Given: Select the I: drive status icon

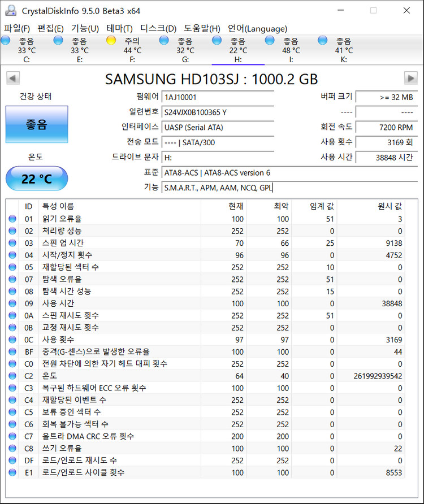Looking at the screenshot, I should [270, 41].
